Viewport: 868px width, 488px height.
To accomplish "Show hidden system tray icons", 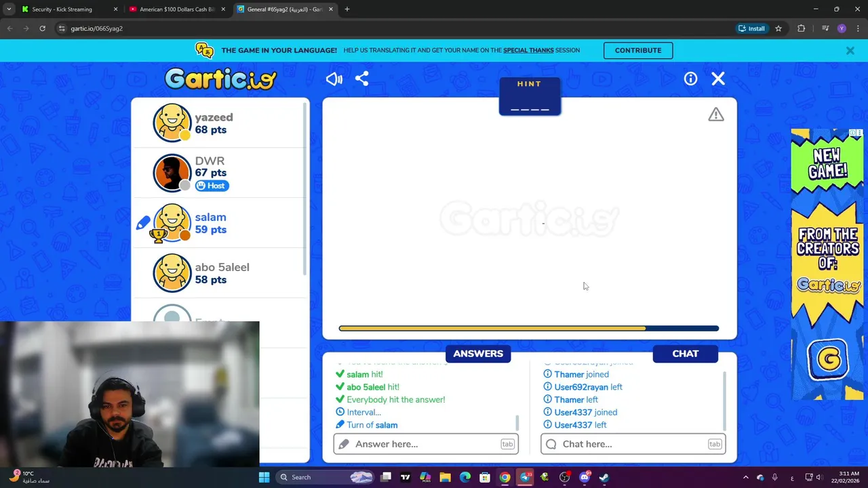I will coord(745,477).
